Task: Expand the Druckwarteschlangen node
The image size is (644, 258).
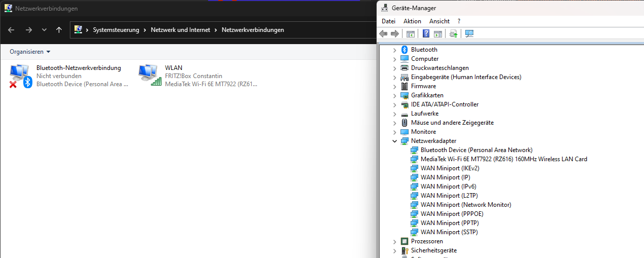Action: pos(395,68)
